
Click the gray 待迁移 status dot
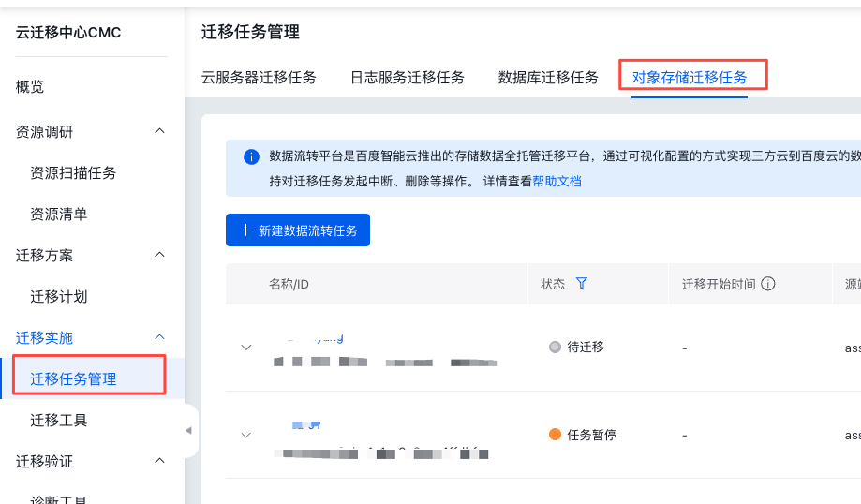click(555, 347)
